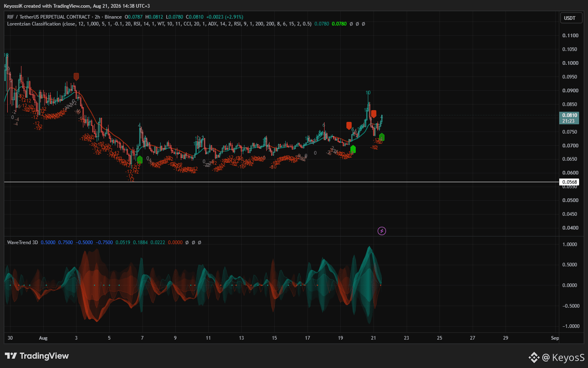Click the 0.1884 value in WaveTrend legend
The image size is (588, 368).
pyautogui.click(x=140, y=242)
